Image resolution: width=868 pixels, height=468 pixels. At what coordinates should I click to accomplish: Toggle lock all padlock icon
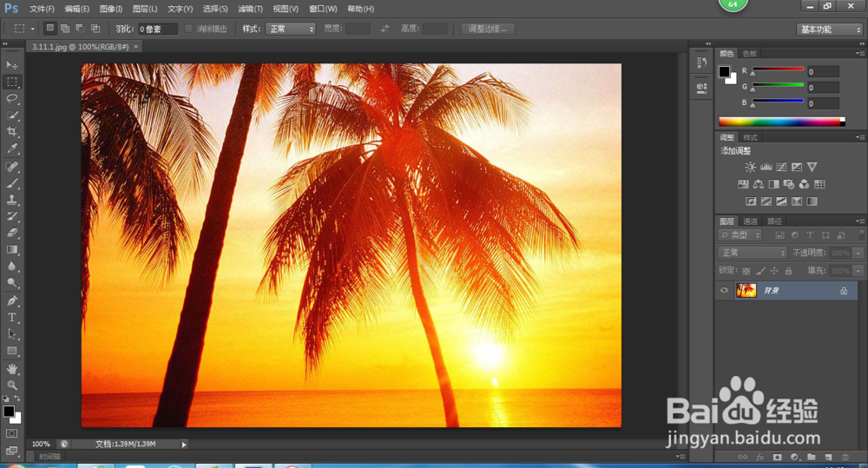788,271
